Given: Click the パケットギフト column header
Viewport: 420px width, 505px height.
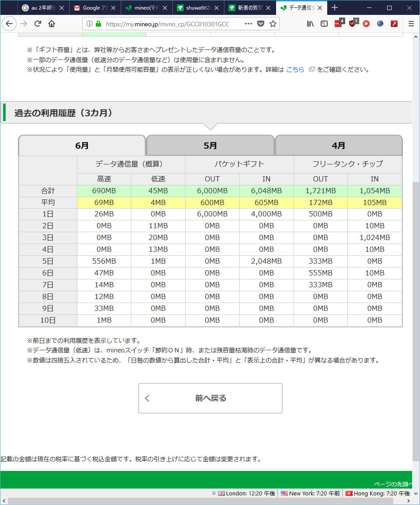Looking at the screenshot, I should point(239,164).
